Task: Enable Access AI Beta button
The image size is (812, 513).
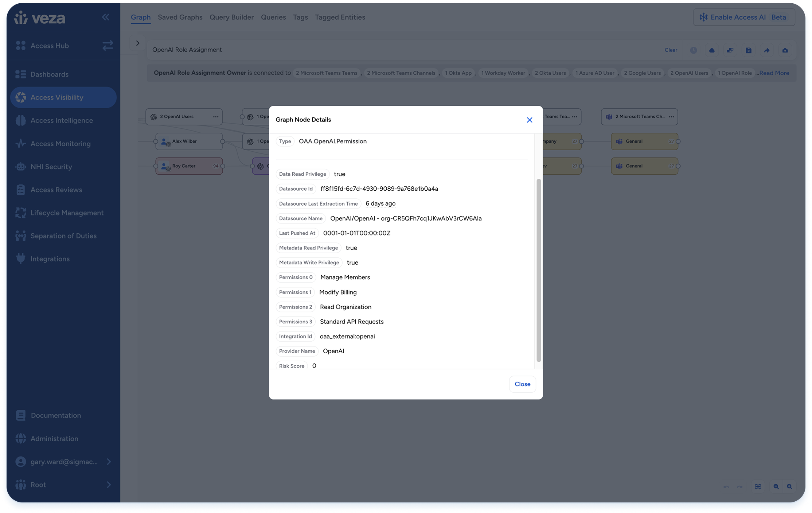Action: click(743, 17)
